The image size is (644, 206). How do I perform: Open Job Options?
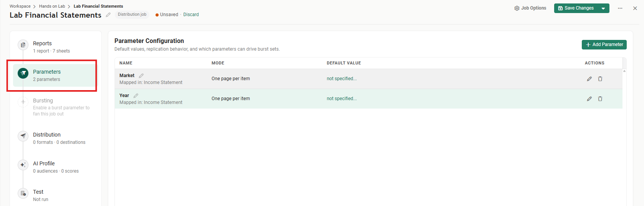tap(530, 8)
